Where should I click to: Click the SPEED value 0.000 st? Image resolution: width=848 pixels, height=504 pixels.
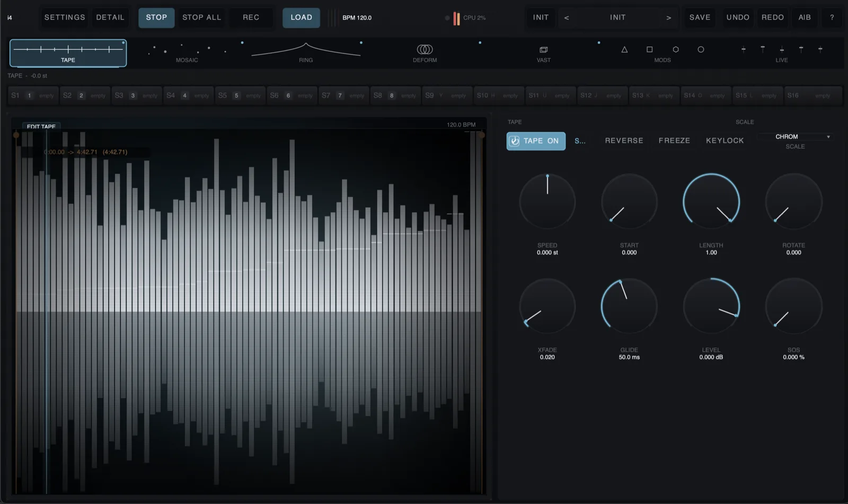pyautogui.click(x=547, y=253)
